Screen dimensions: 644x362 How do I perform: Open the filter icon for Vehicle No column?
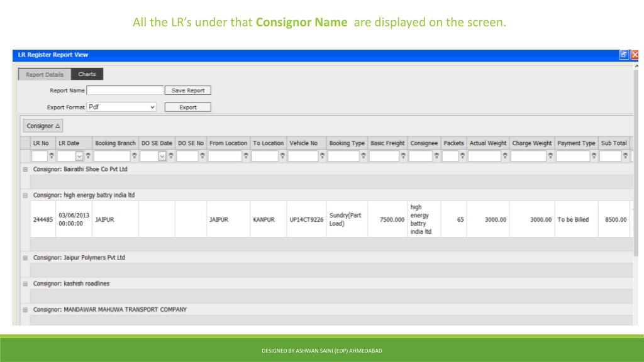pyautogui.click(x=323, y=156)
